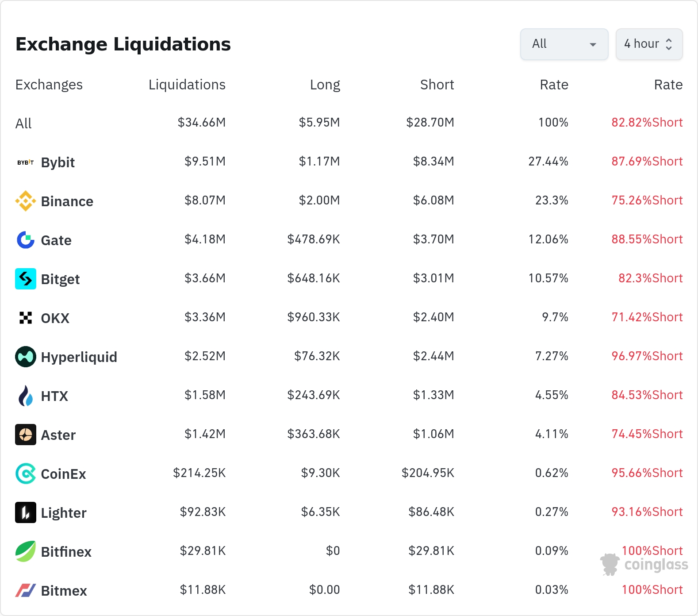The image size is (698, 616).
Task: Open the All symbols dropdown
Action: 564,44
